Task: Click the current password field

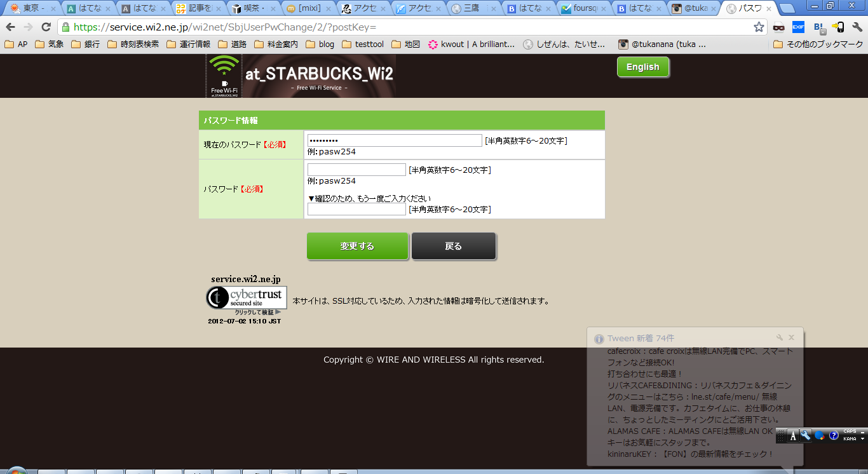Action: point(395,140)
